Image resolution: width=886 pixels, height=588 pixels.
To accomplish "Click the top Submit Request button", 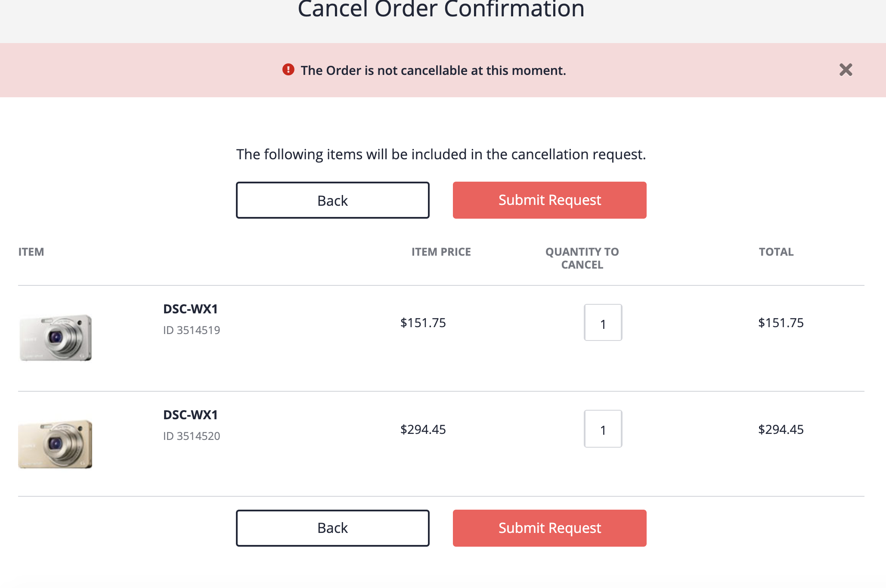I will click(x=549, y=200).
